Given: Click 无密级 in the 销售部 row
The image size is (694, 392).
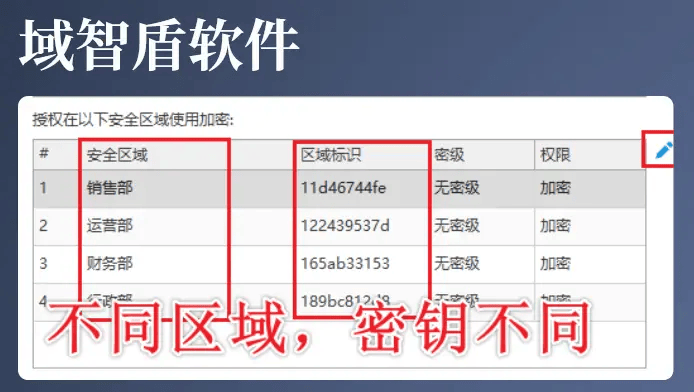Looking at the screenshot, I should pos(457,188).
